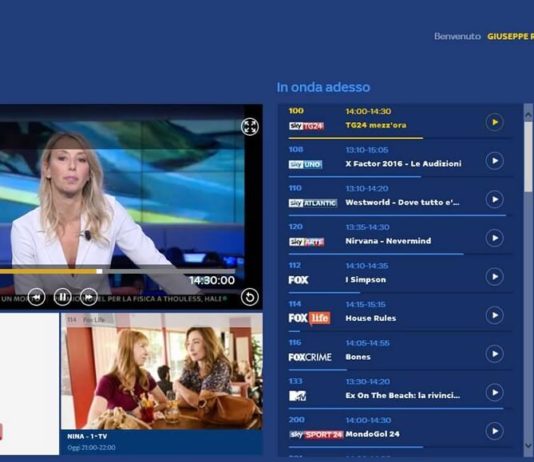The image size is (534, 462).
Task: Click the Sky Atlantic channel logo
Action: pyautogui.click(x=313, y=203)
